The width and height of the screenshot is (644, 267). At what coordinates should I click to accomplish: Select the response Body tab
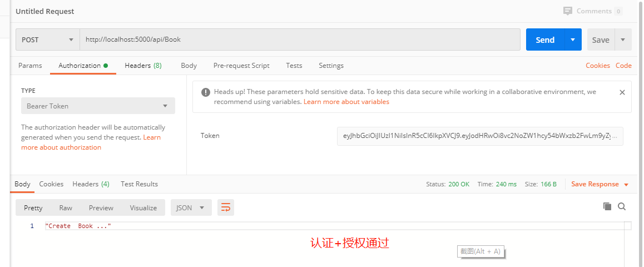coord(22,184)
